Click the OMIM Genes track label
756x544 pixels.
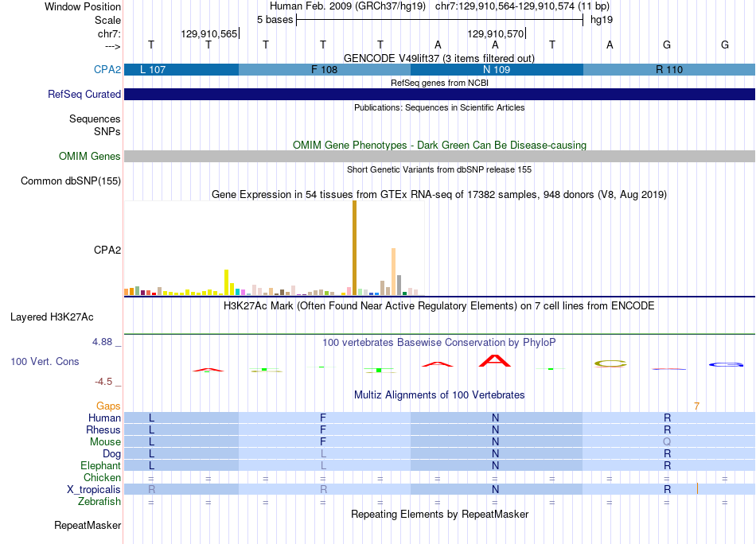click(89, 156)
